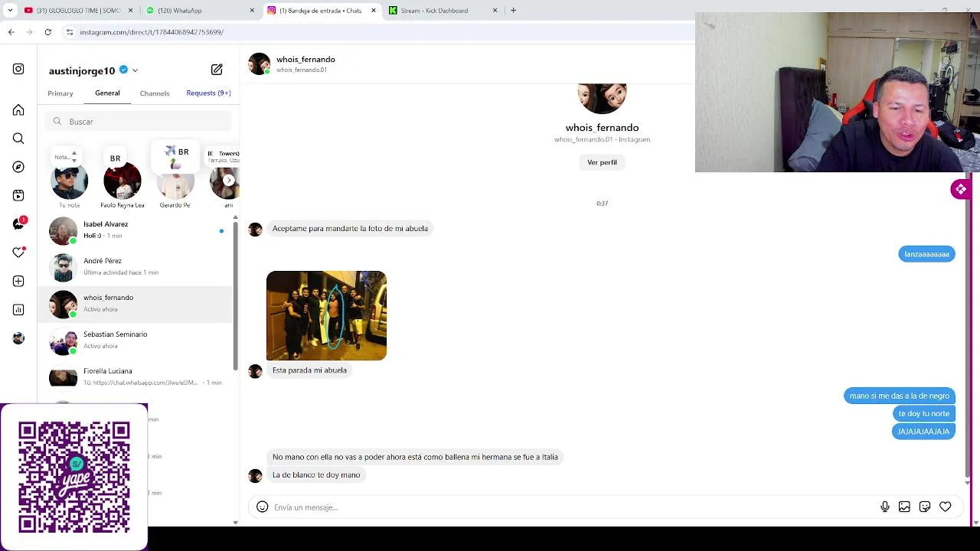This screenshot has width=980, height=551.
Task: Click the whois_fernando header avatar
Action: pyautogui.click(x=259, y=64)
